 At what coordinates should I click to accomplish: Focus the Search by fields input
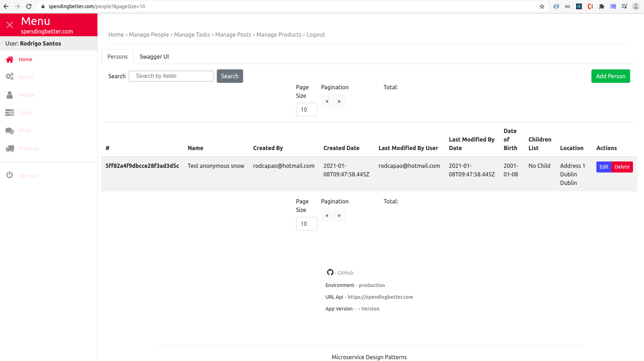click(x=171, y=76)
